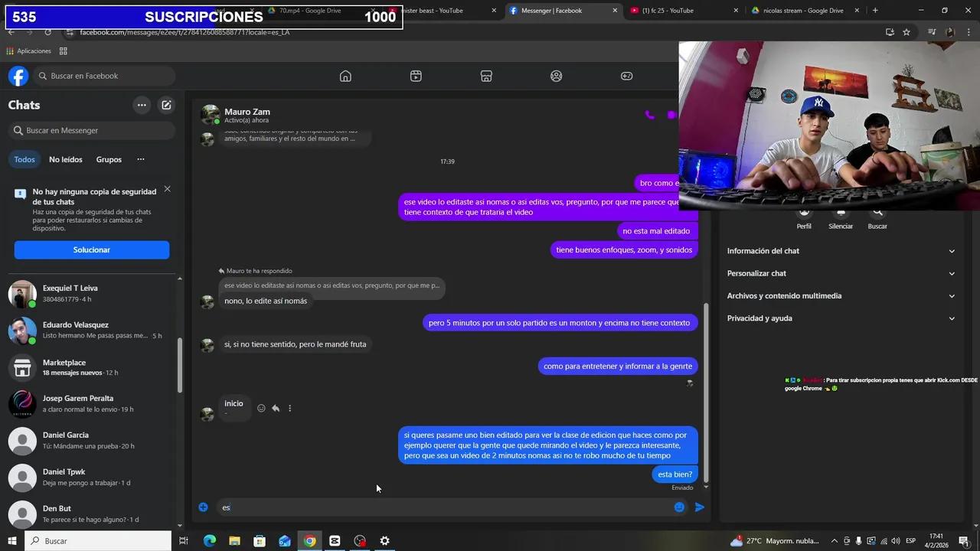Click the chat list scrollbar thumb
The height and width of the screenshot is (551, 980).
pyautogui.click(x=180, y=365)
